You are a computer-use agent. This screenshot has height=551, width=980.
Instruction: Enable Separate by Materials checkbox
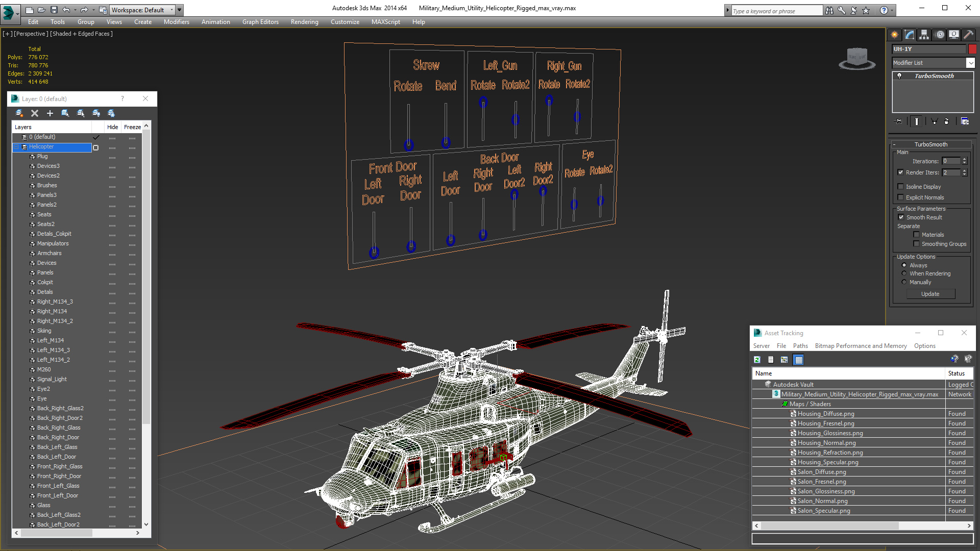pyautogui.click(x=916, y=235)
